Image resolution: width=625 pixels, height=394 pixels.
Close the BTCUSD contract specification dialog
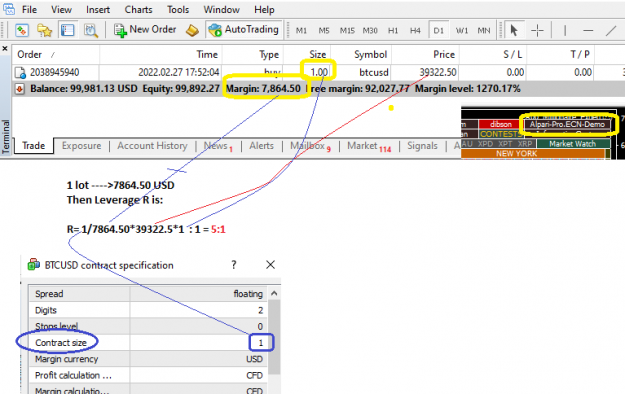pos(270,265)
